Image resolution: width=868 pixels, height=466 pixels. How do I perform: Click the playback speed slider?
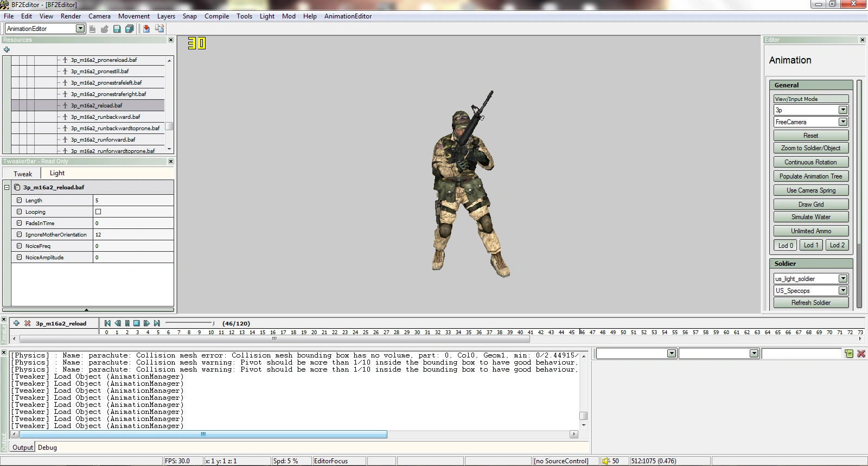190,323
